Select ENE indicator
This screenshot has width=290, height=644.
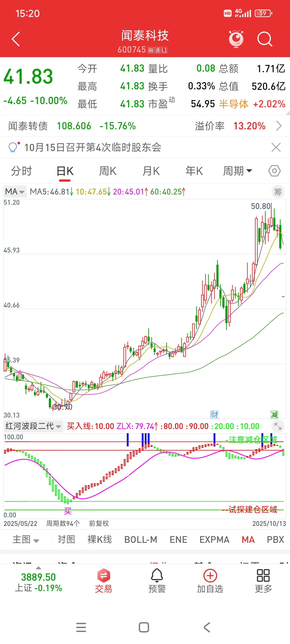[x=178, y=540]
